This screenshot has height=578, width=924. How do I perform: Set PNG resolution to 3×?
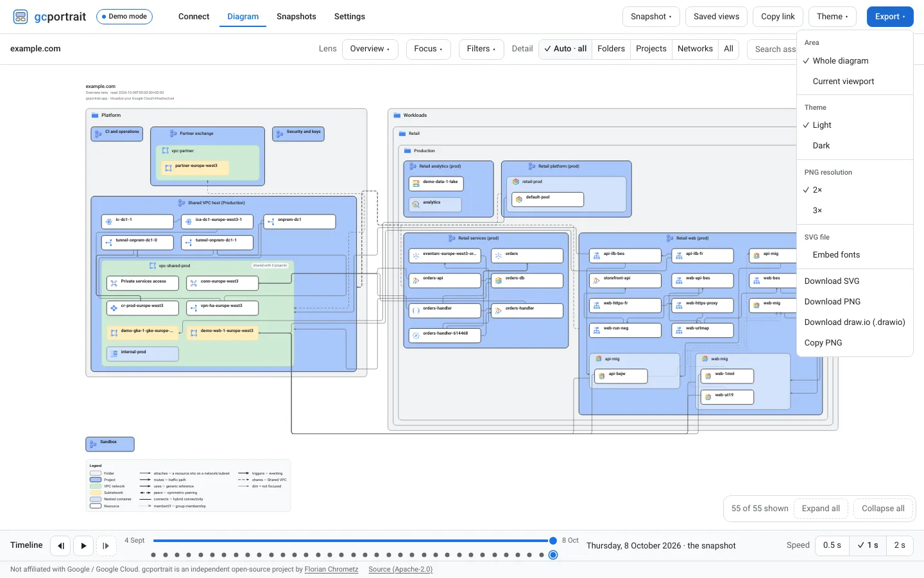point(855,211)
